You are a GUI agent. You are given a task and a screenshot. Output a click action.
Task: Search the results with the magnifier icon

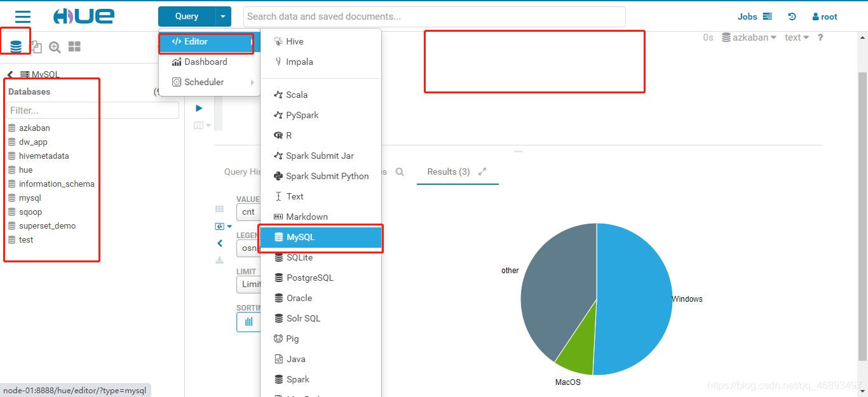tap(400, 172)
